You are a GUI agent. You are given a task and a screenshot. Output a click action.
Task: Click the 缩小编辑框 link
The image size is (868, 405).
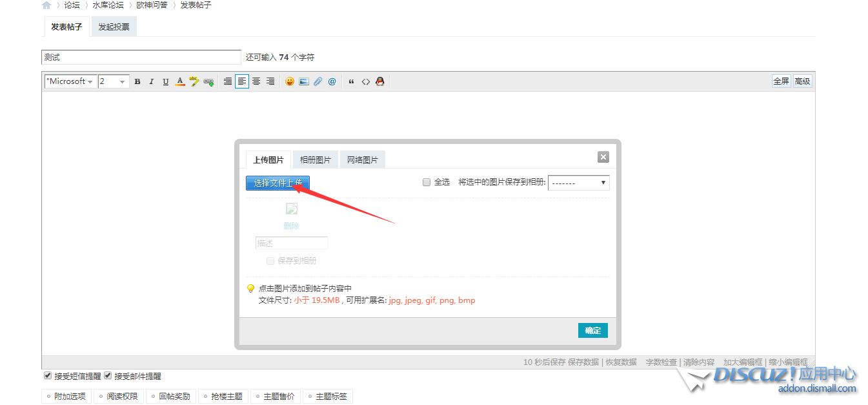(x=788, y=362)
